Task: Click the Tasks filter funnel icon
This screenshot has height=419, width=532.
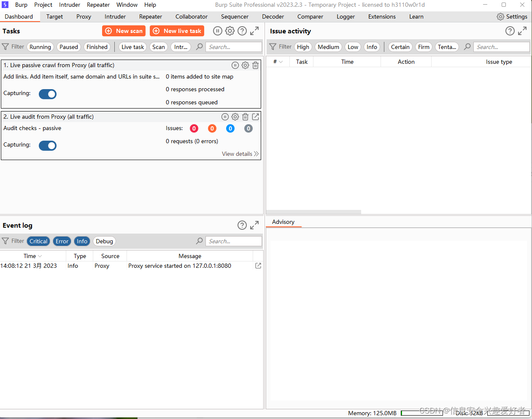Action: [5, 47]
